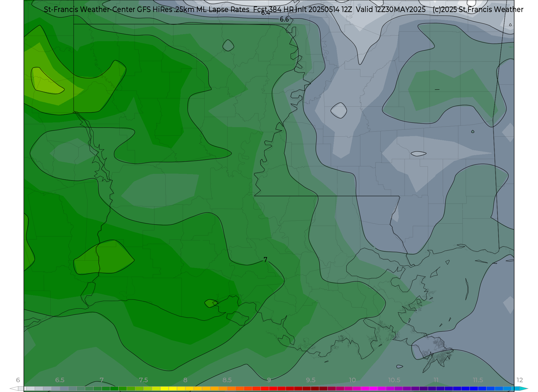Click the colorbar tick label 10.5
Viewport: 538px width, 392px height.
(x=394, y=380)
